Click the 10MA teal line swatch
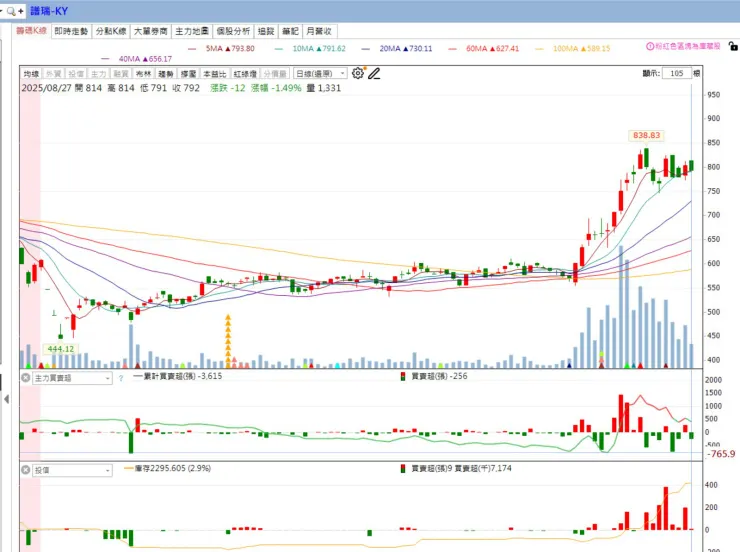Image resolution: width=740 pixels, height=552 pixels. tap(278, 49)
